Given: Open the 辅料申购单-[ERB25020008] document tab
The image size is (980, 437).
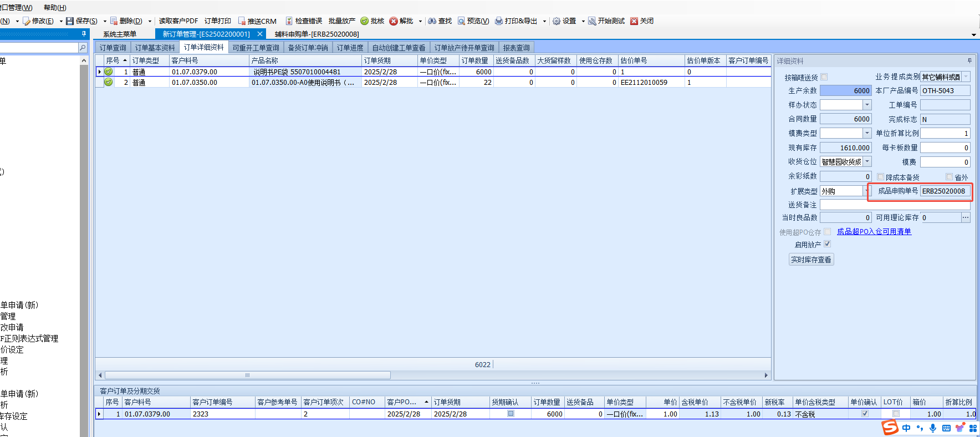Looking at the screenshot, I should tap(317, 34).
